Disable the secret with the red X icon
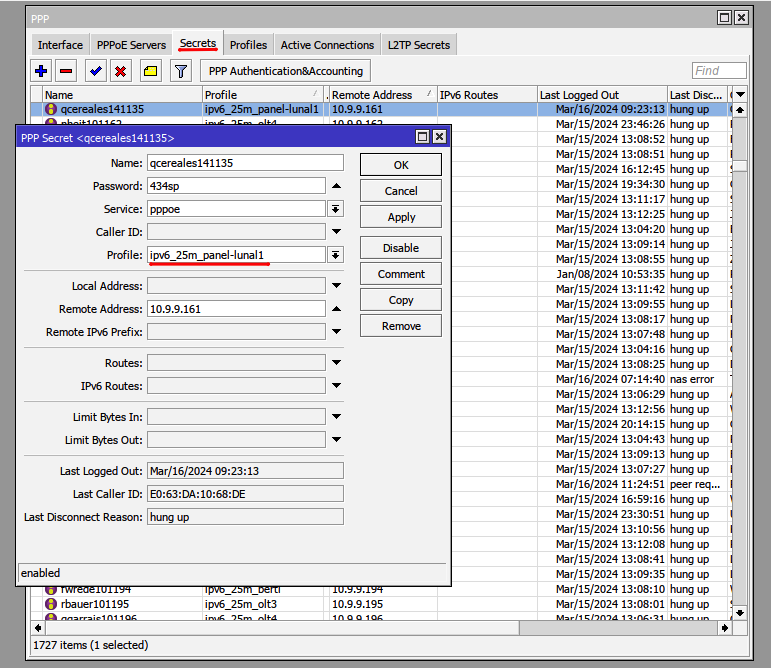Image resolution: width=771 pixels, height=668 pixels. tap(120, 71)
